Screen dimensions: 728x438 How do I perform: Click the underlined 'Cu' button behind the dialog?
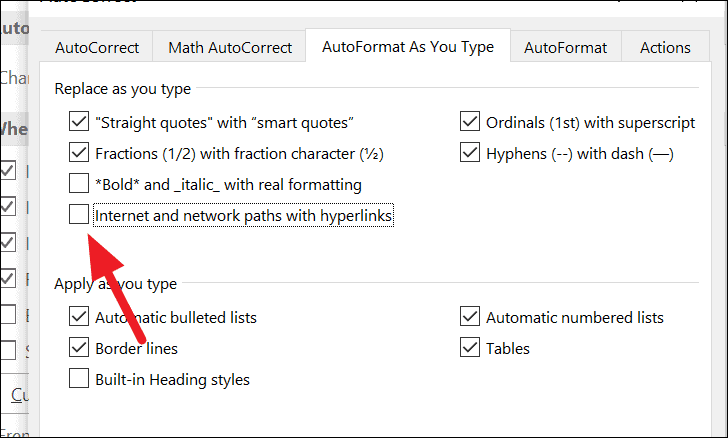(18, 392)
